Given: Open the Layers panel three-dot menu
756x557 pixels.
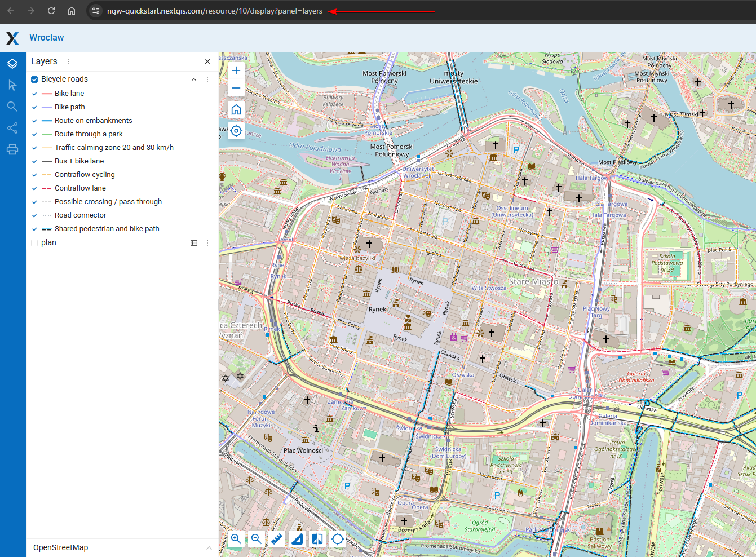Looking at the screenshot, I should point(69,61).
